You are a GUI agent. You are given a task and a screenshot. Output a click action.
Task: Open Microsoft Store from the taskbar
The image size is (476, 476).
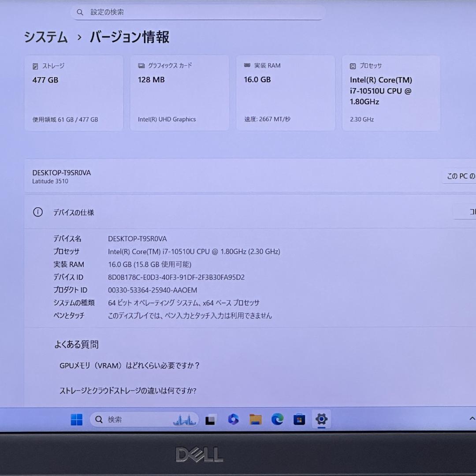click(x=299, y=420)
